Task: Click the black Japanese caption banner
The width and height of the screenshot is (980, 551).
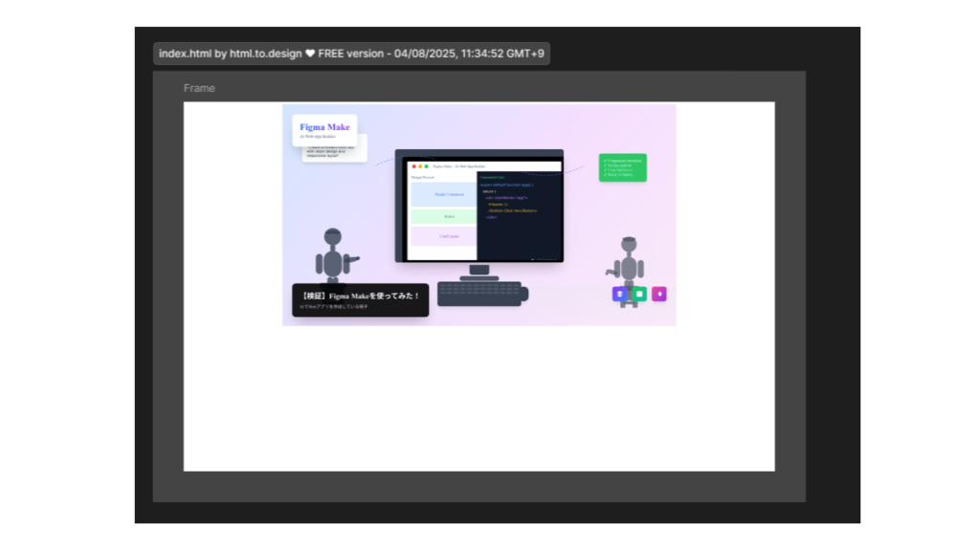Action: (x=360, y=299)
